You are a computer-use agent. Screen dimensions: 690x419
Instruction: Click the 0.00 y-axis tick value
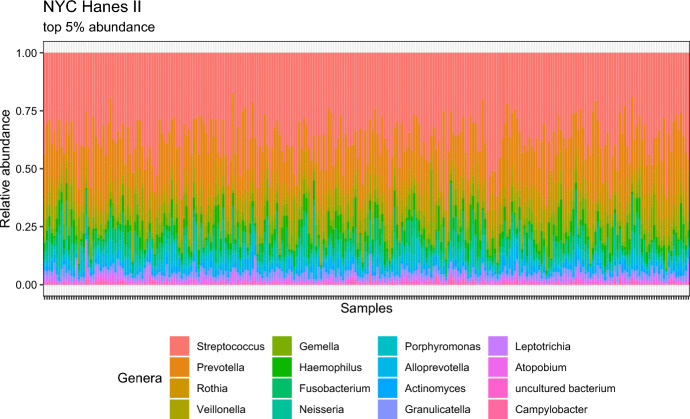click(x=26, y=285)
